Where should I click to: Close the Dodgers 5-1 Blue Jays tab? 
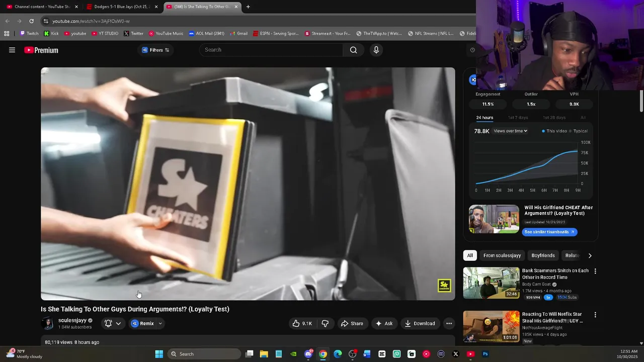pos(156,7)
